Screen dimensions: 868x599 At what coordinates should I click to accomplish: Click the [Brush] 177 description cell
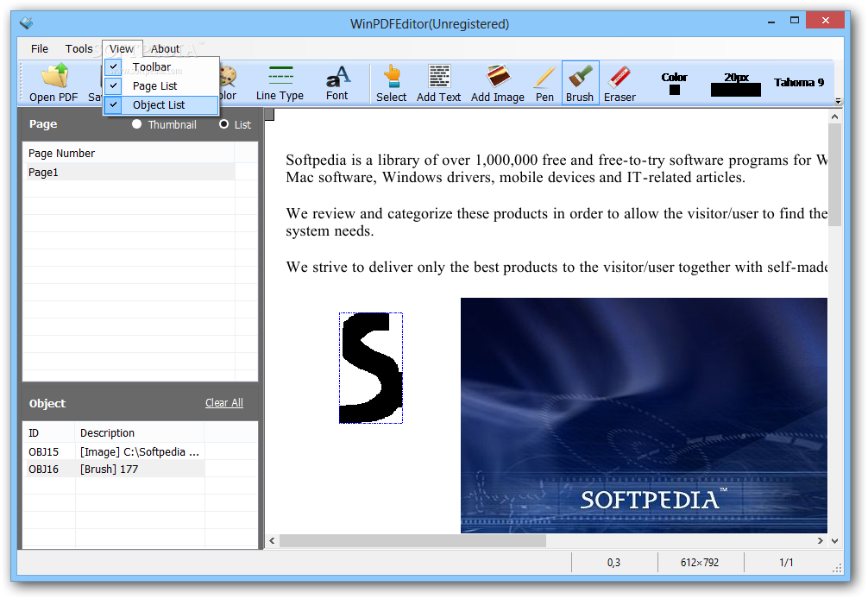pos(140,469)
